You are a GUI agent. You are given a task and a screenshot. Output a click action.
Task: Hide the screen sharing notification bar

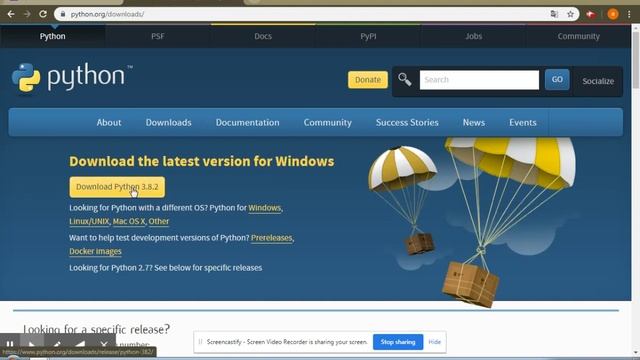pos(434,342)
